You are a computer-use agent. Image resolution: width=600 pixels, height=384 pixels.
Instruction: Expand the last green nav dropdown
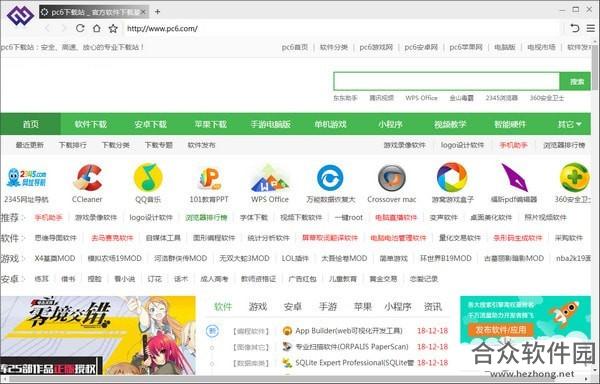coord(569,124)
